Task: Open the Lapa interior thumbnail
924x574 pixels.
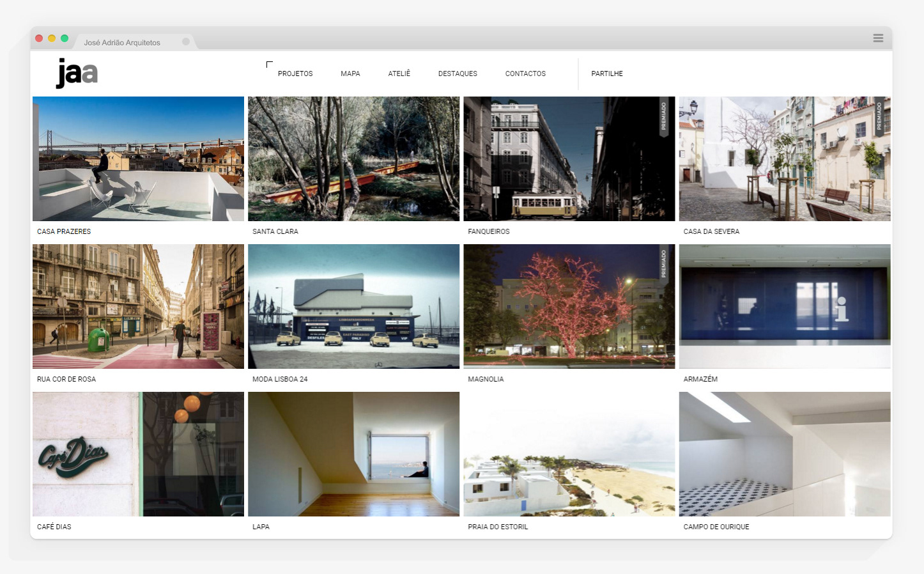Action: pyautogui.click(x=353, y=454)
